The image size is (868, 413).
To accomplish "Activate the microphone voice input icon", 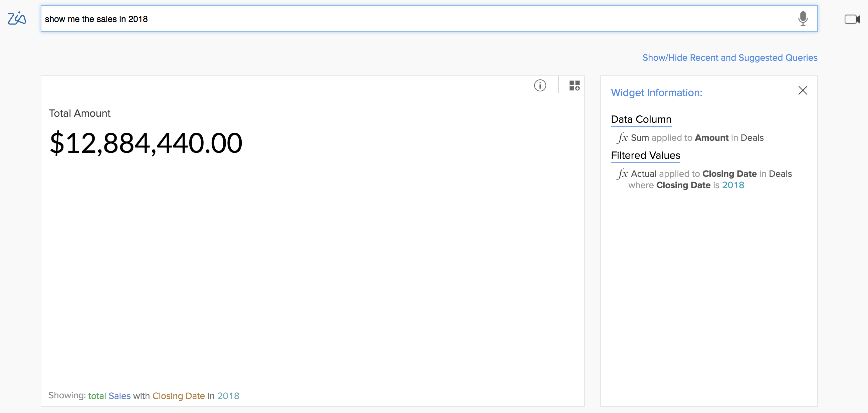I will coord(803,19).
